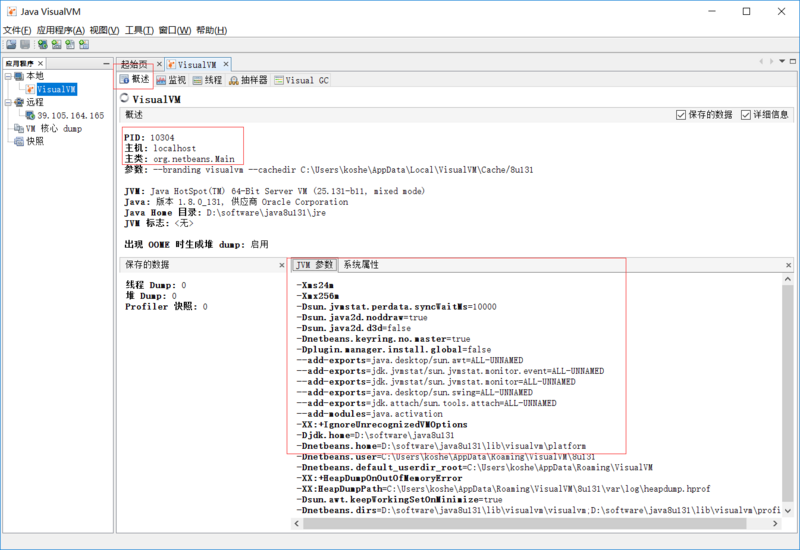Switch to the 监视 sub-tab
Image resolution: width=800 pixels, height=550 pixels.
point(171,80)
